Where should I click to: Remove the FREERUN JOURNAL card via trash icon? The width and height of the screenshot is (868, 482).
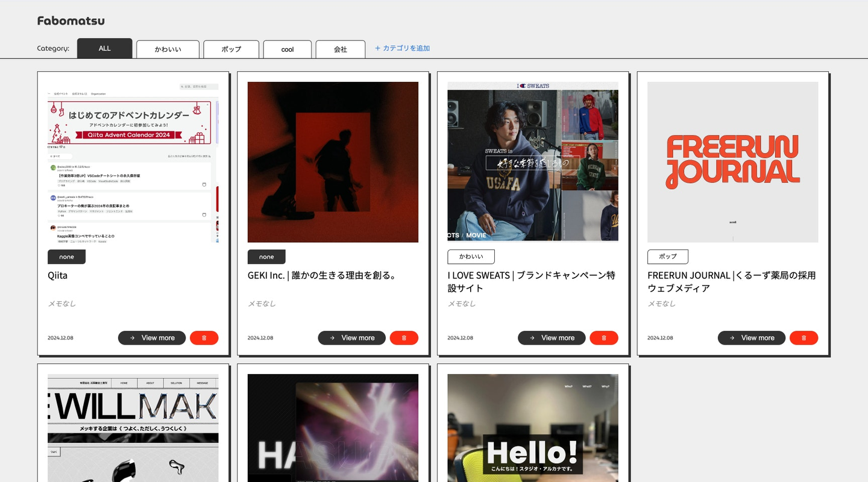pyautogui.click(x=804, y=338)
